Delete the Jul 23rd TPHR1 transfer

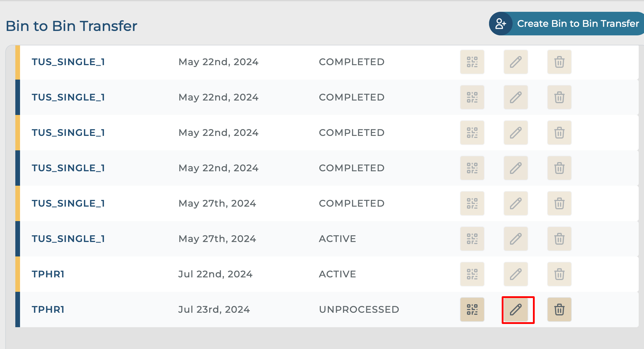pos(559,310)
